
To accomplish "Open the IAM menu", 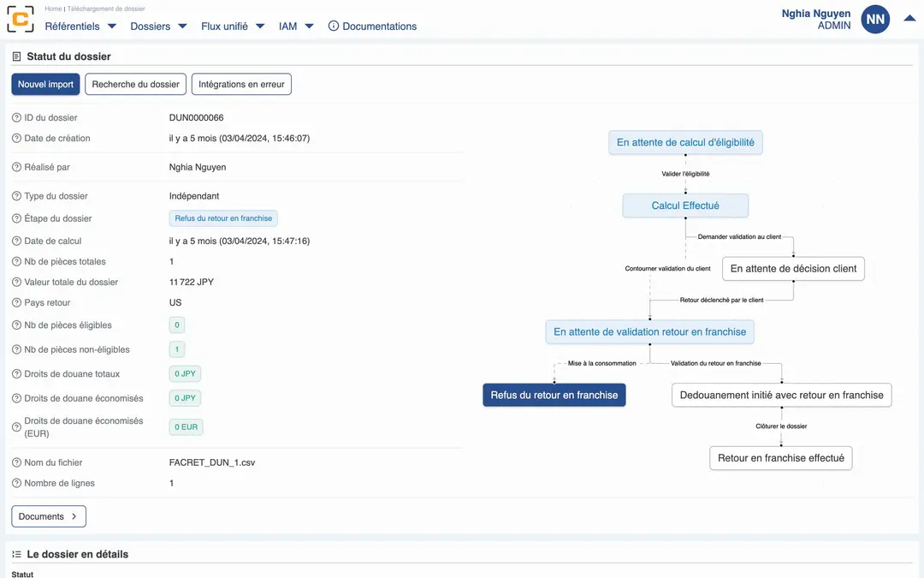I will (296, 27).
